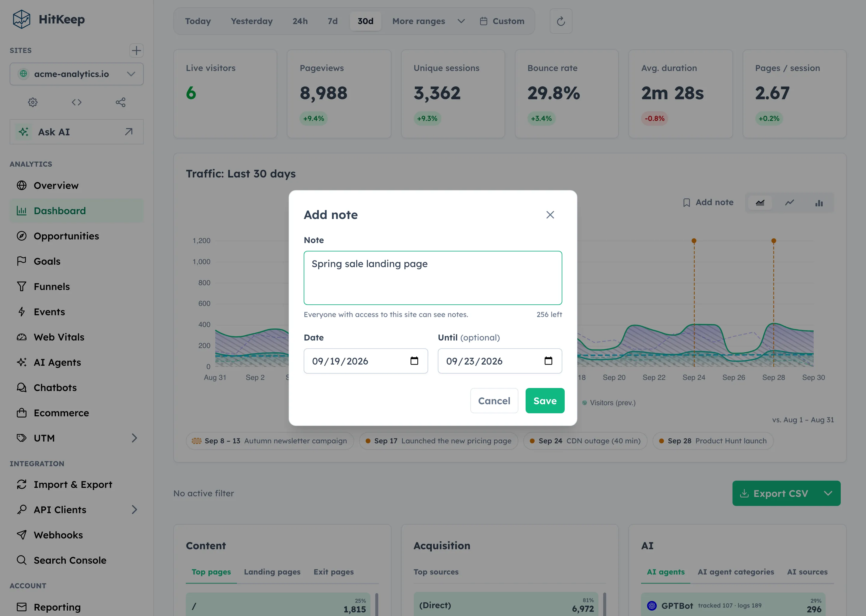This screenshot has height=616, width=866.
Task: Switch to Landing pages tab
Action: coord(272,571)
